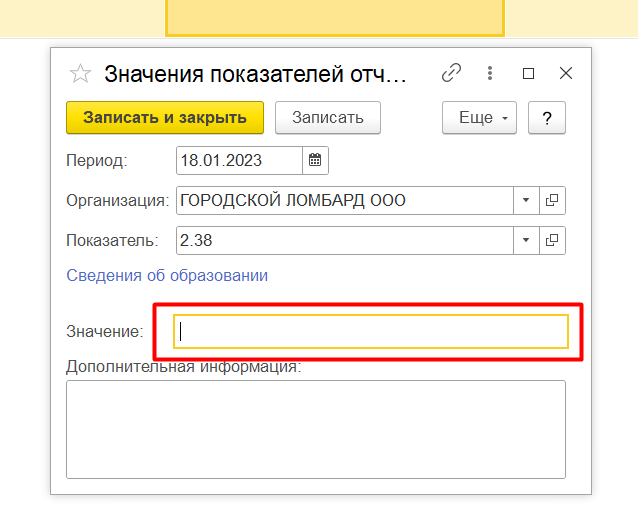Click the Дополнительная информация text area
Viewport: 638px width, 531px height.
tap(315, 429)
